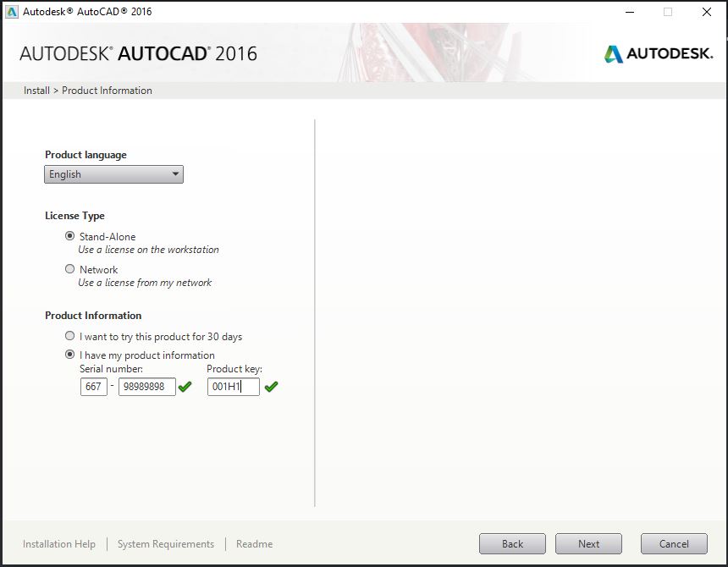The image size is (728, 567).
Task: Cancel the installation
Action: 674,544
